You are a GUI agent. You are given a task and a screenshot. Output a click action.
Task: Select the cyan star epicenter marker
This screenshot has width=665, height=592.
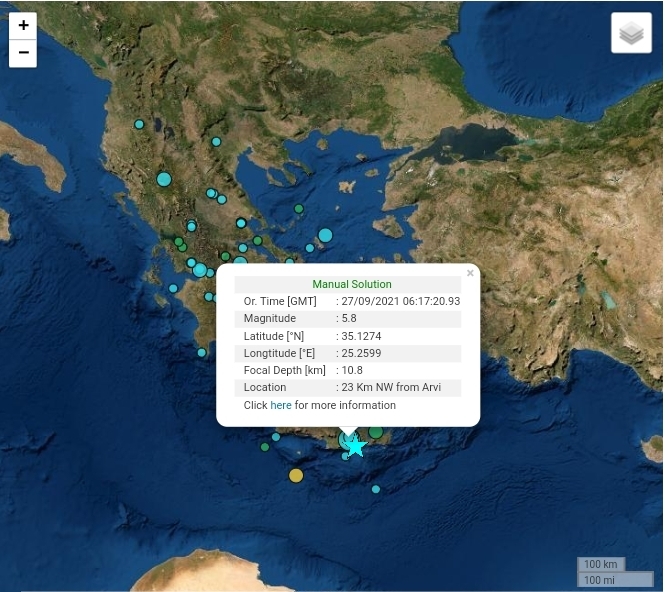click(x=355, y=446)
